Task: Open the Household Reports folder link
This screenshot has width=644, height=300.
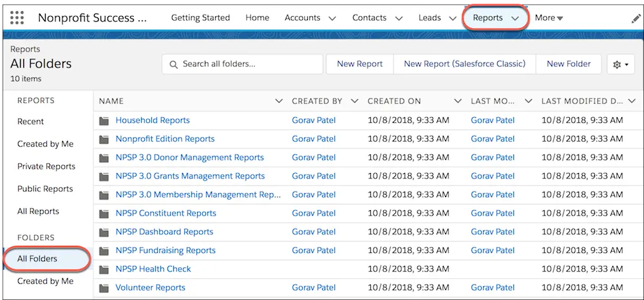Action: [153, 120]
